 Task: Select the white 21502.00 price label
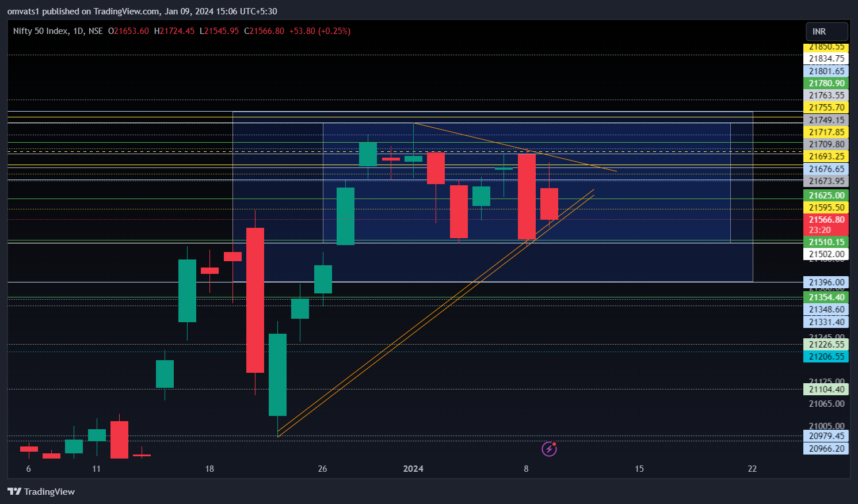point(826,254)
